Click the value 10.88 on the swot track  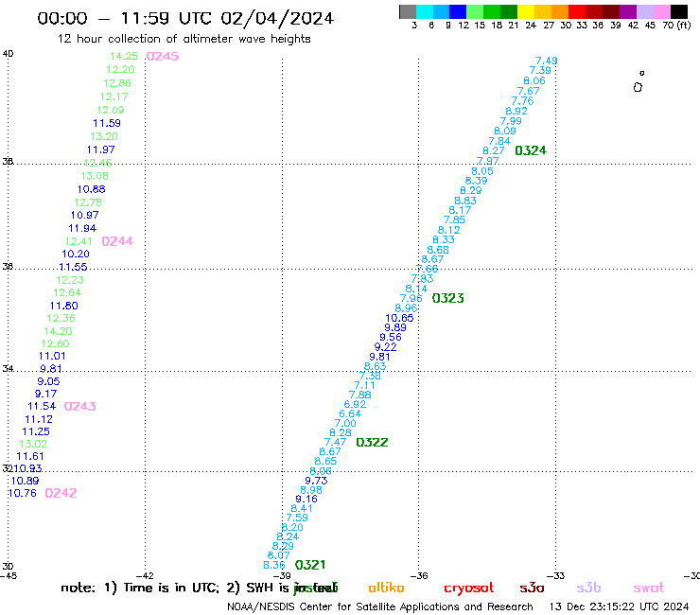pyautogui.click(x=91, y=189)
